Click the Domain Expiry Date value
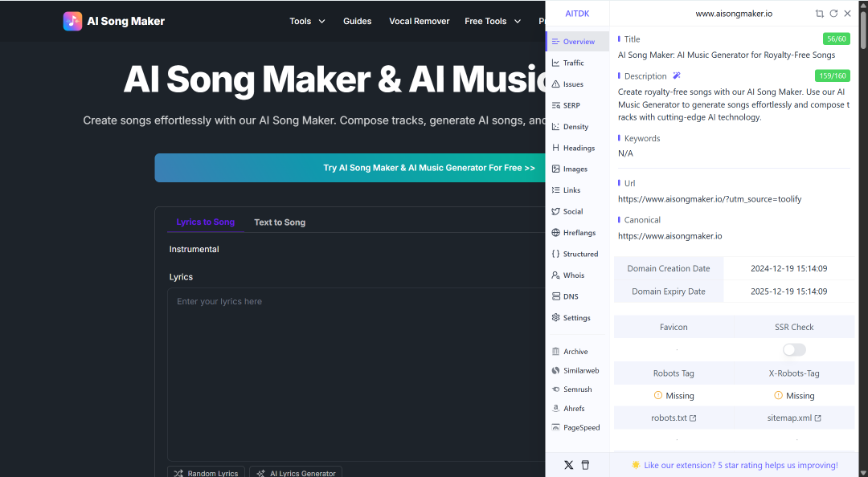868x477 pixels. click(789, 291)
